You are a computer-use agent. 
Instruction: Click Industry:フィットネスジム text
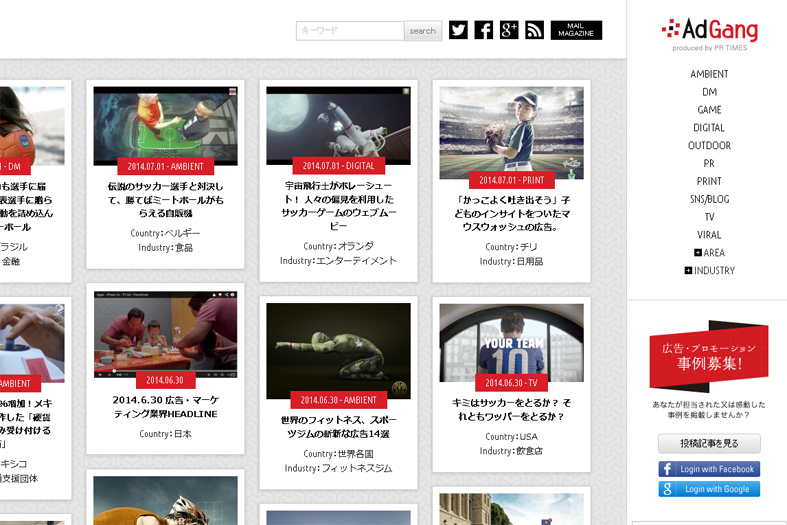pyautogui.click(x=338, y=469)
